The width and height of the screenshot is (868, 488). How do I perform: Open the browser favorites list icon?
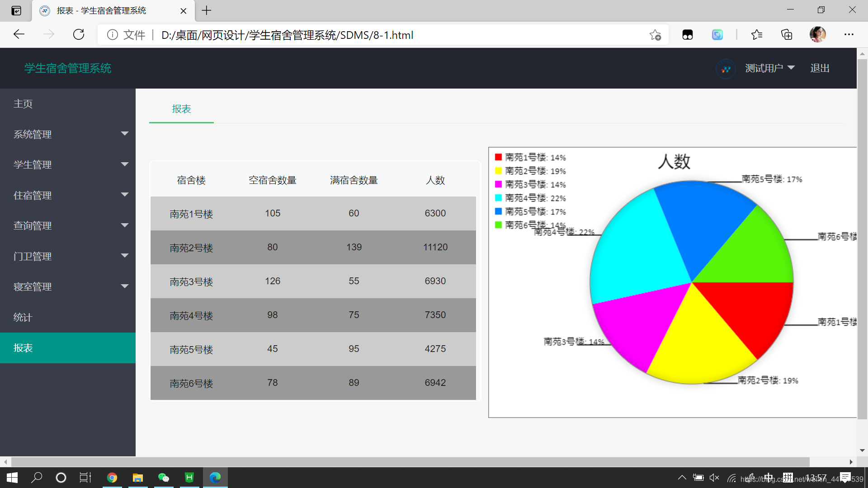pos(757,35)
